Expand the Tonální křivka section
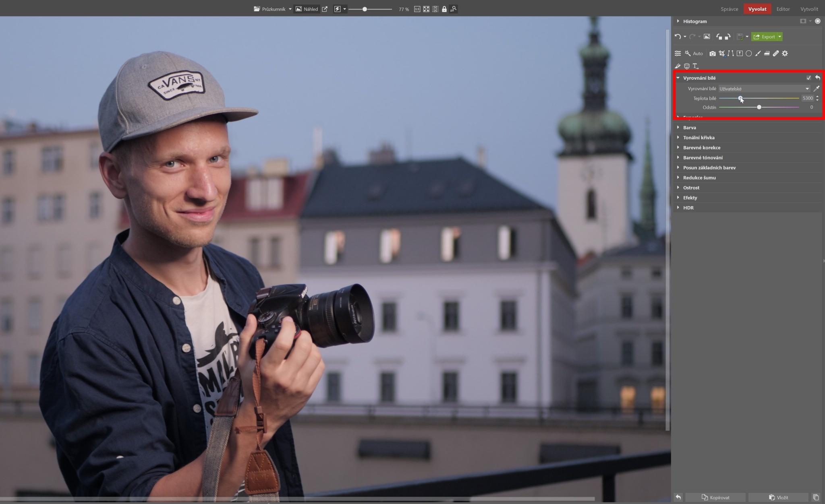Viewport: 825px width, 504px height. tap(678, 137)
